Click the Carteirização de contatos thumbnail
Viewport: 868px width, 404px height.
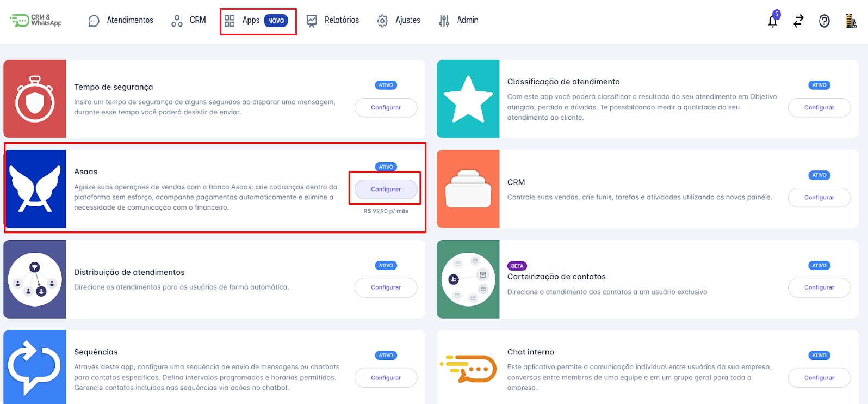[x=468, y=279]
